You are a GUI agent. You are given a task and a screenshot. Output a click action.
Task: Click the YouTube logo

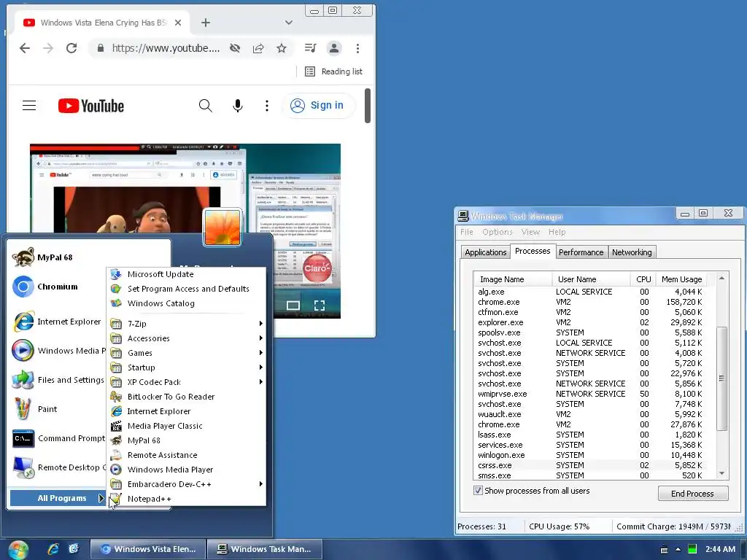point(91,106)
